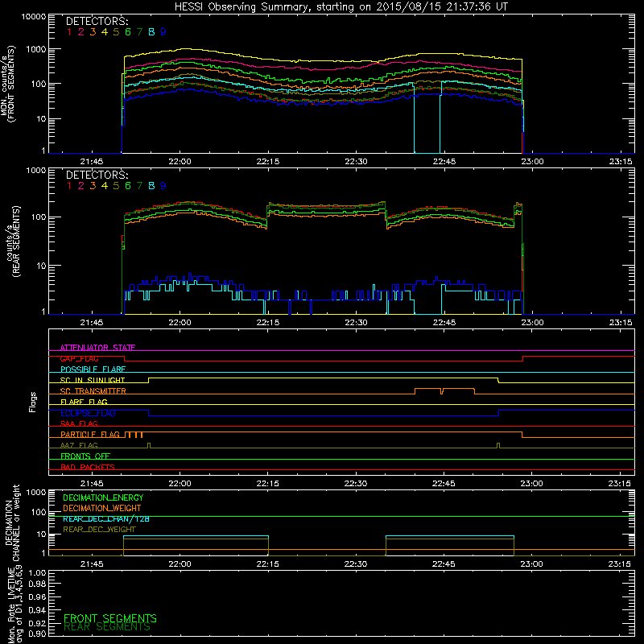644x644 pixels.
Task: Click the REAR_DEC_WEIGHT legend entry
Action: click(x=99, y=530)
